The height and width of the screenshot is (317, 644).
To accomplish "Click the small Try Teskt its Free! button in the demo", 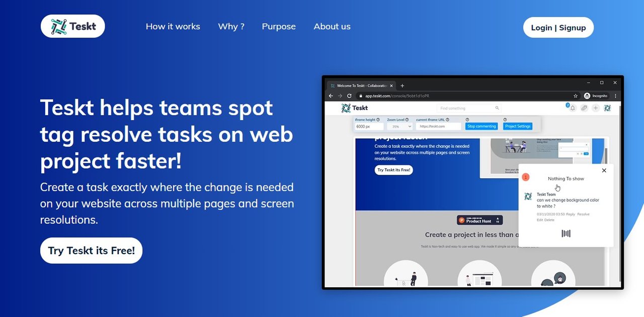I will click(x=393, y=170).
